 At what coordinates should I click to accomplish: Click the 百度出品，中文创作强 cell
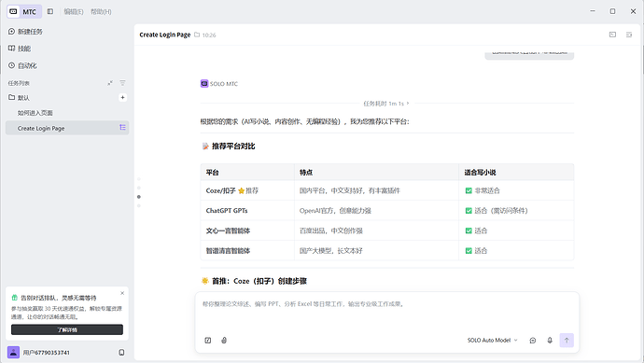coord(377,230)
